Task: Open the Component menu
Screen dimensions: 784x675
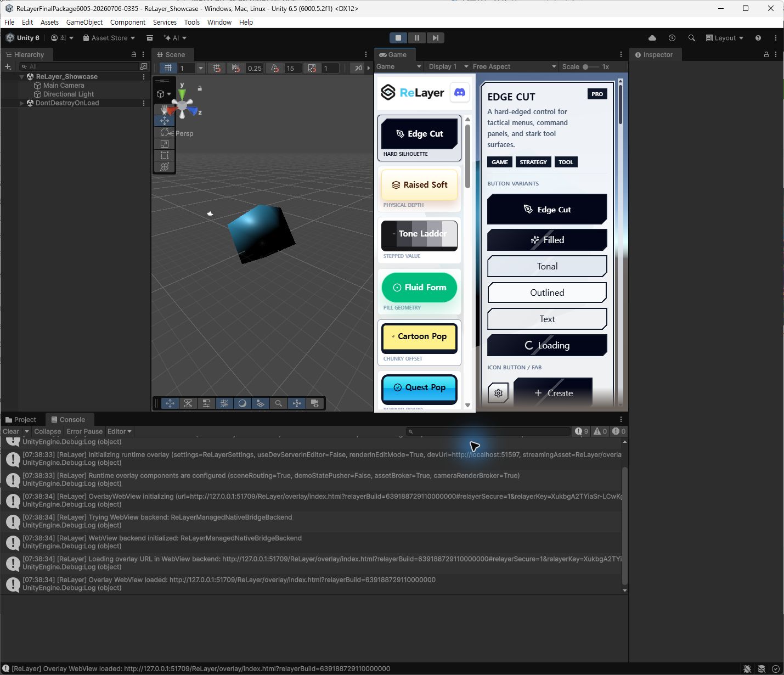Action: click(128, 22)
